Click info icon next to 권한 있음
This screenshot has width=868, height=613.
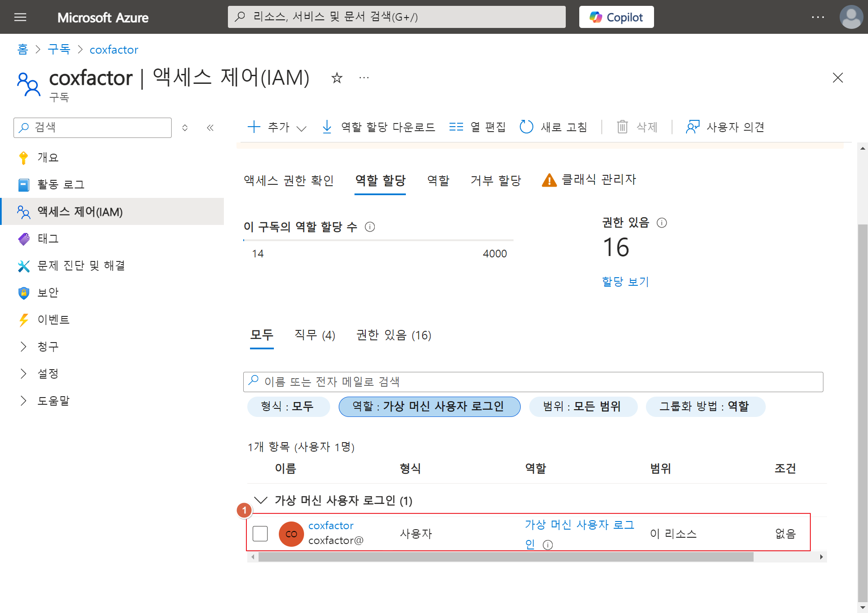pyautogui.click(x=662, y=223)
